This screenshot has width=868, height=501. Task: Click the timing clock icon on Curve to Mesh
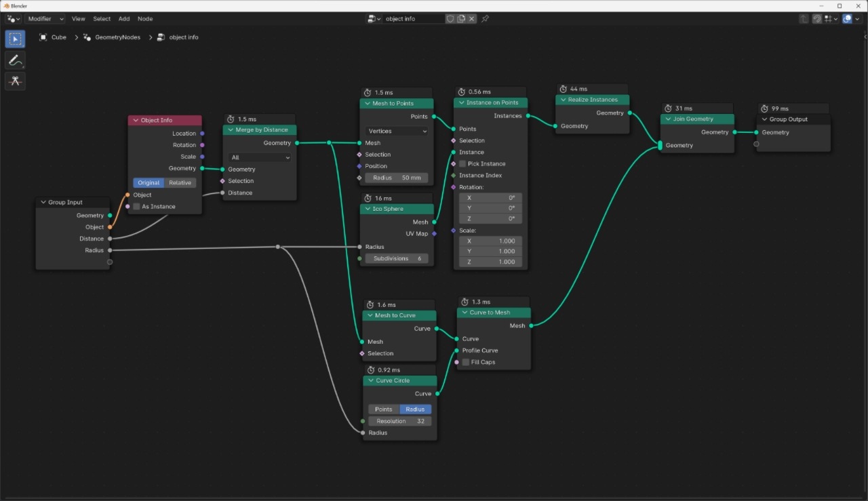point(465,302)
